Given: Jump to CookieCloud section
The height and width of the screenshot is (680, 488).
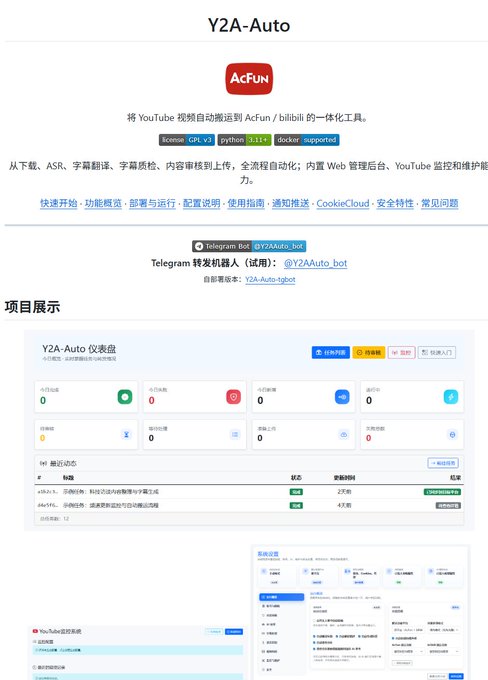Looking at the screenshot, I should click(343, 203).
